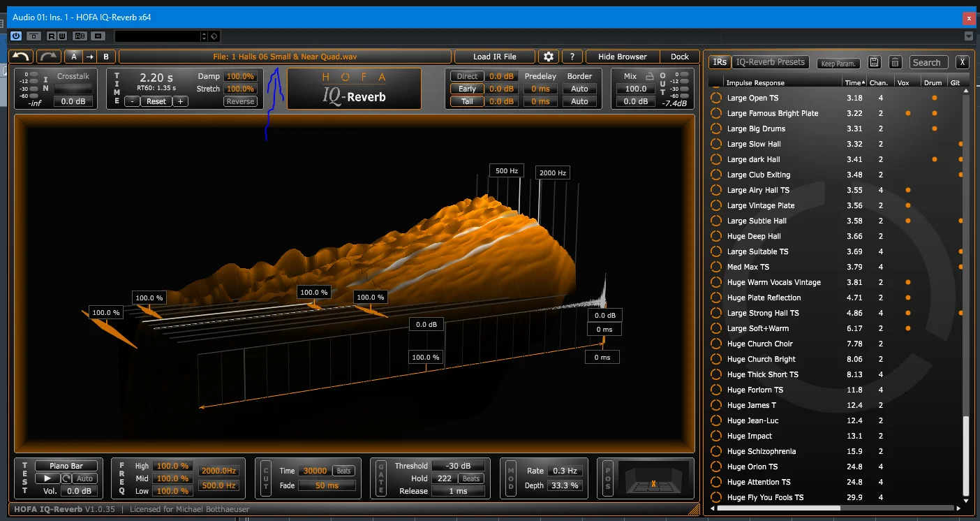980x521 pixels.
Task: Toggle the Beats button next to Gate Hold
Action: [x=471, y=478]
